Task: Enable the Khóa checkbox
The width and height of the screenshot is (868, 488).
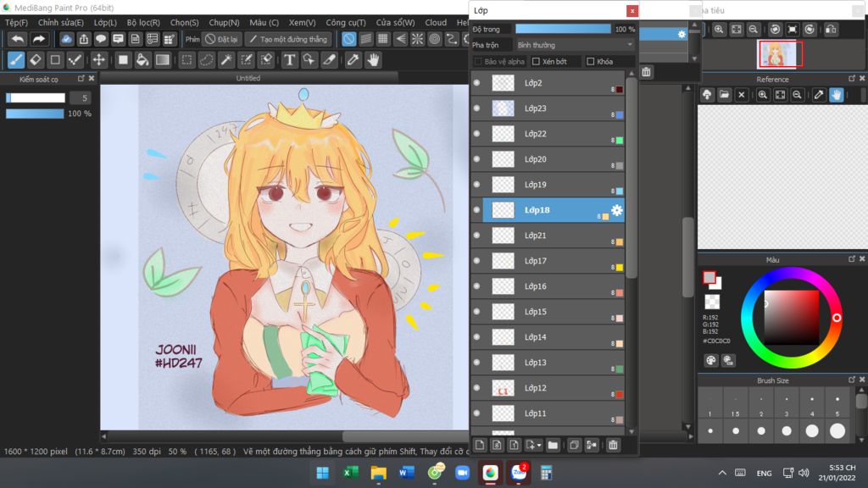Action: (x=590, y=61)
